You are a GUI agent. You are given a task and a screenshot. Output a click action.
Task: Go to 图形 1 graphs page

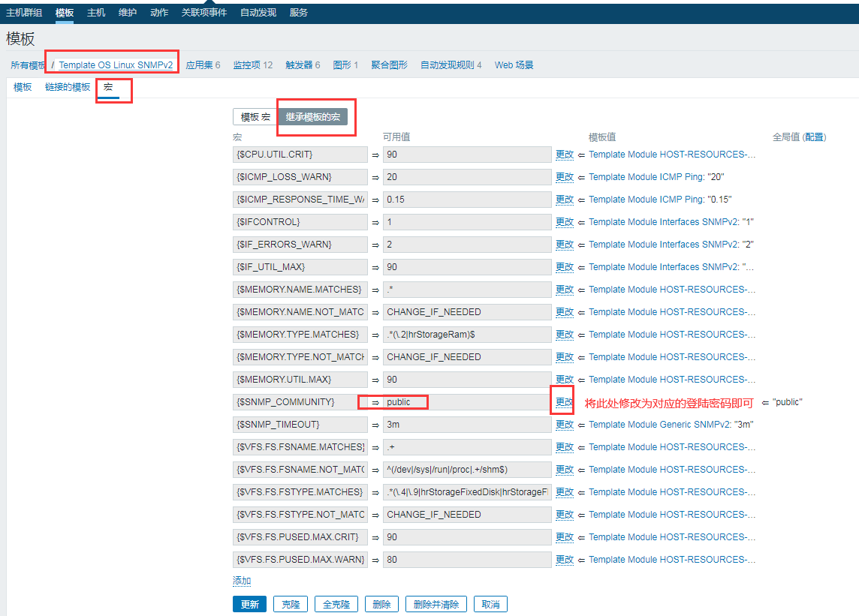click(x=345, y=65)
